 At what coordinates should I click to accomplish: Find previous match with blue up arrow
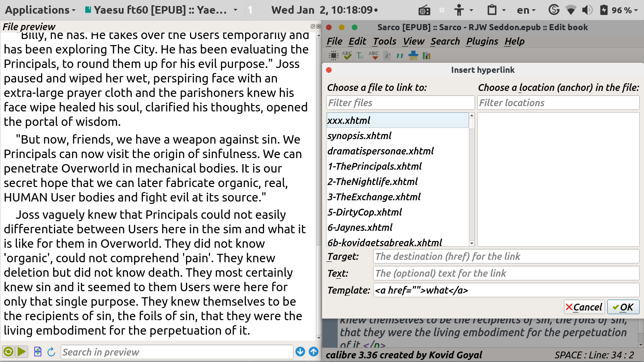pyautogui.click(x=314, y=352)
